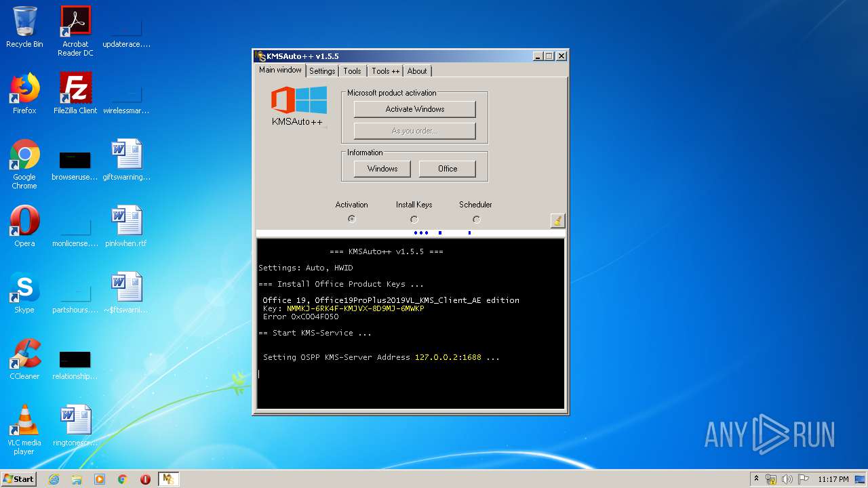The image size is (868, 488).
Task: Open the Tools tab
Action: (x=352, y=71)
